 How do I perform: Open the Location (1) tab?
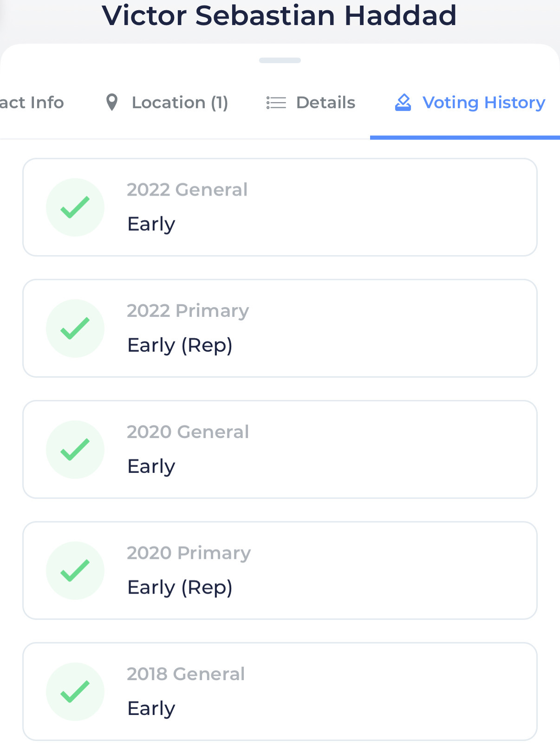click(180, 103)
